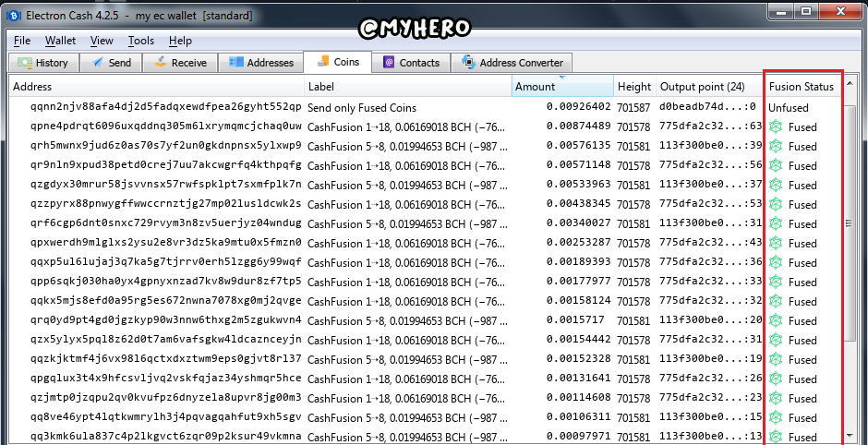Click the Fused icon in row 0.00131641

777,379
